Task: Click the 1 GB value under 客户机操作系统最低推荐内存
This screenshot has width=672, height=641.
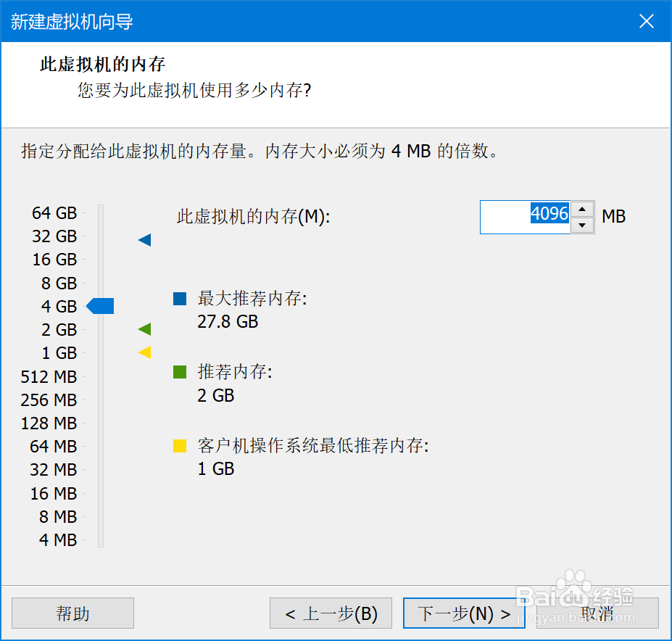Action: click(x=215, y=468)
